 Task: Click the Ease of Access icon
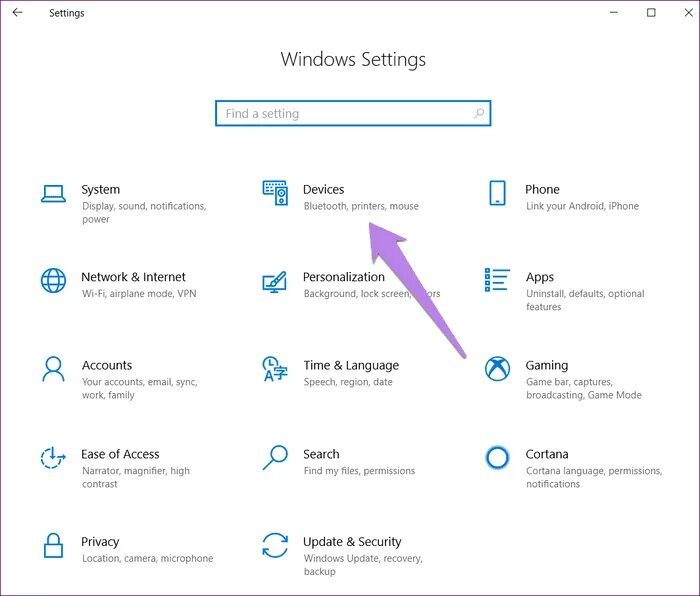tap(53, 458)
